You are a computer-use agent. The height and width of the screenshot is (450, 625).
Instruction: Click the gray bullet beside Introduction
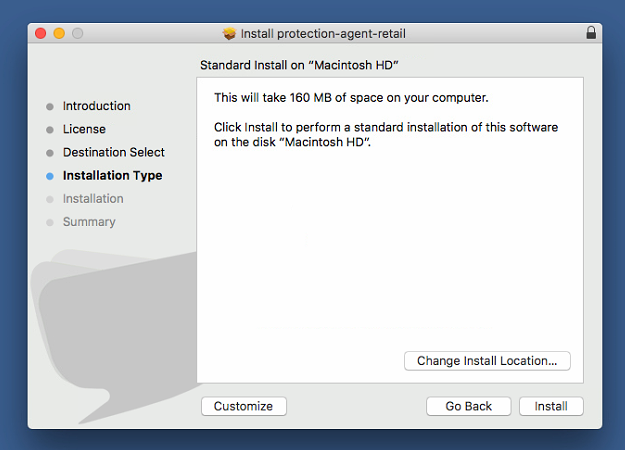[x=50, y=106]
